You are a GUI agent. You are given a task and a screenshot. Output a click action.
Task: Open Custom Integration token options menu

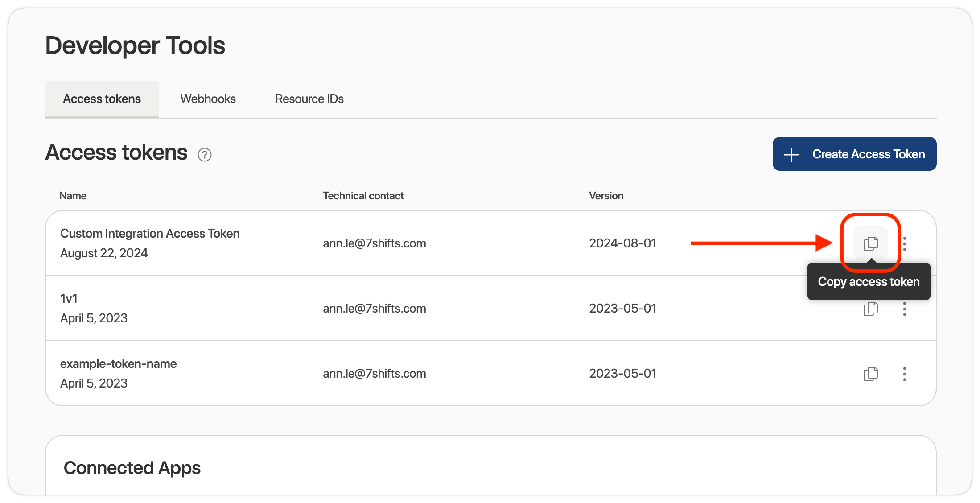[x=905, y=243]
